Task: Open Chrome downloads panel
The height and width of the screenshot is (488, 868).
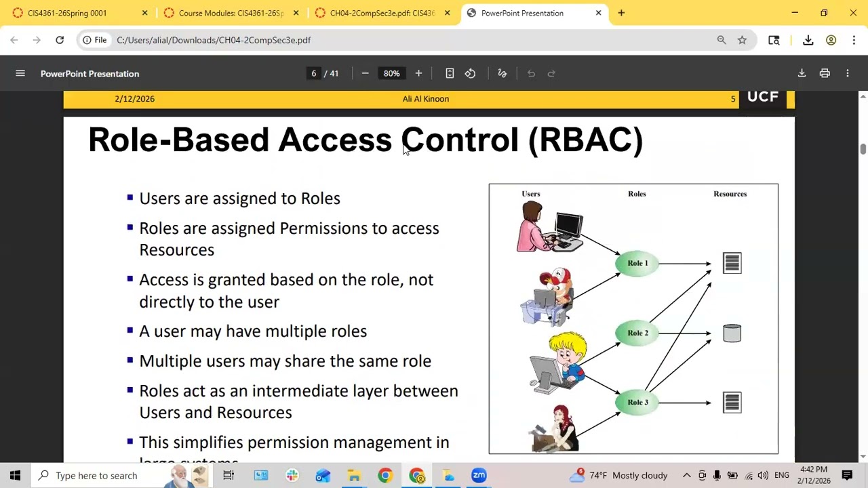Action: pyautogui.click(x=808, y=40)
